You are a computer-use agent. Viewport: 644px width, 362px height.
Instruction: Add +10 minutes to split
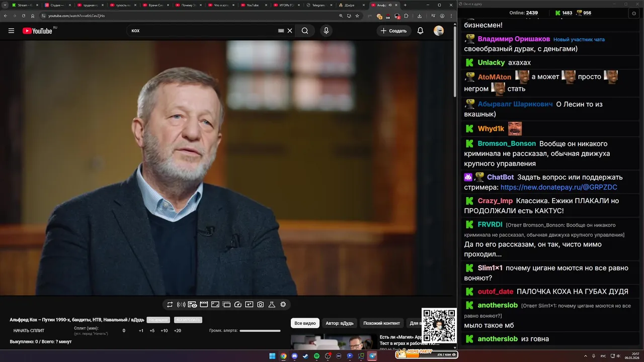(x=164, y=331)
